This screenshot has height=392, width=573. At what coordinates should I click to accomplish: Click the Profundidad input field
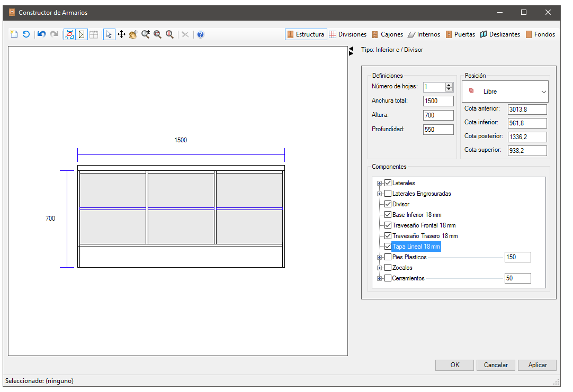(x=438, y=129)
